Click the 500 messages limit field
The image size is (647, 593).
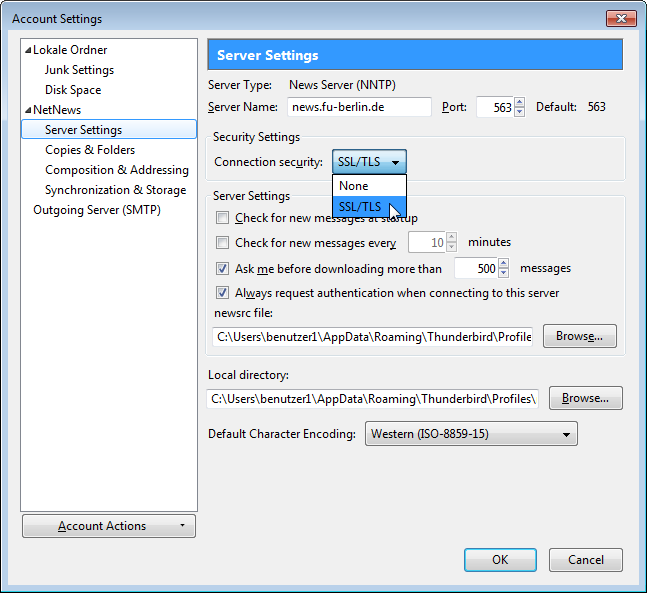(x=476, y=269)
